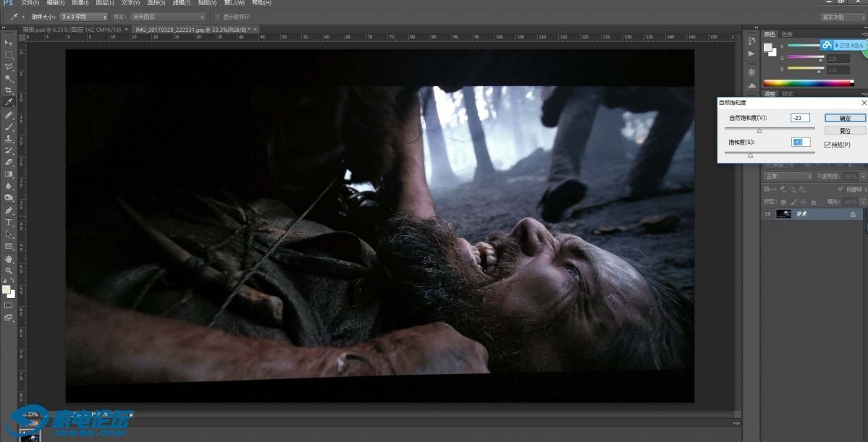Image resolution: width=868 pixels, height=442 pixels.
Task: Select the Magic Wand tool
Action: click(x=9, y=78)
